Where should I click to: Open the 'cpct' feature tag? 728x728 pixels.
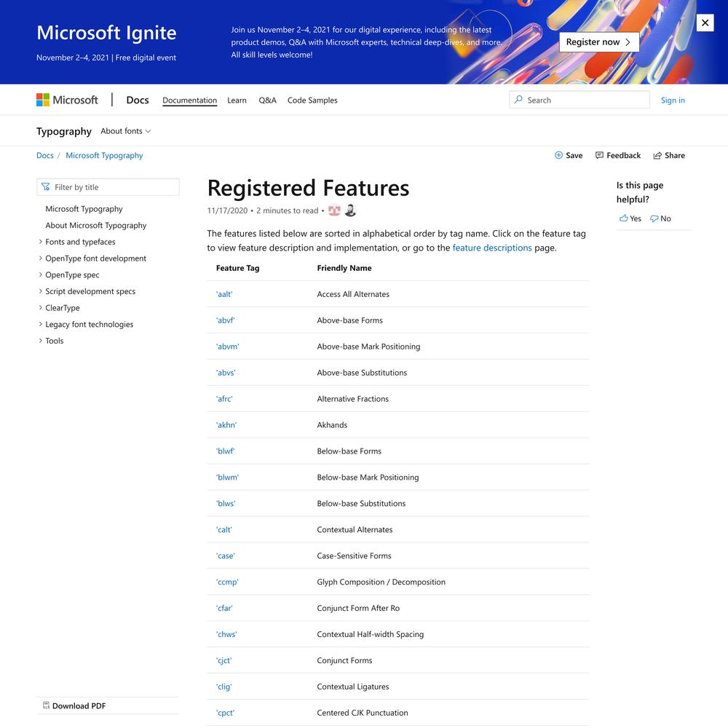click(x=225, y=713)
